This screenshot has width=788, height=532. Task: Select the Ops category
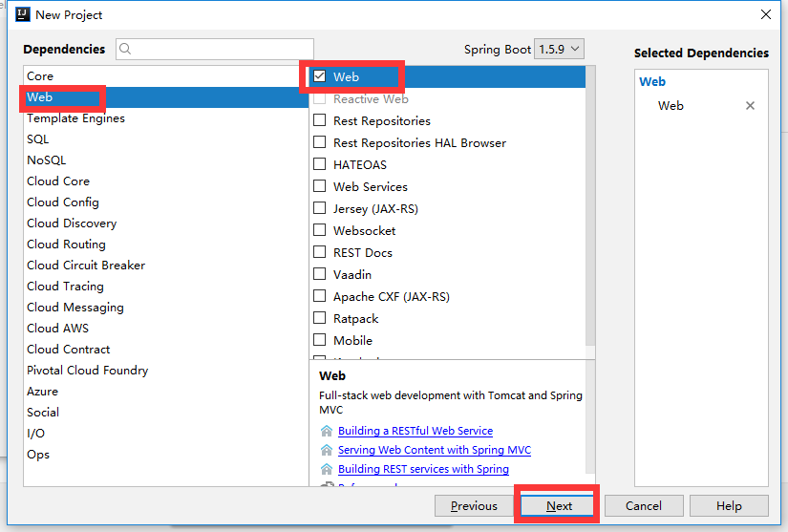(x=166, y=455)
